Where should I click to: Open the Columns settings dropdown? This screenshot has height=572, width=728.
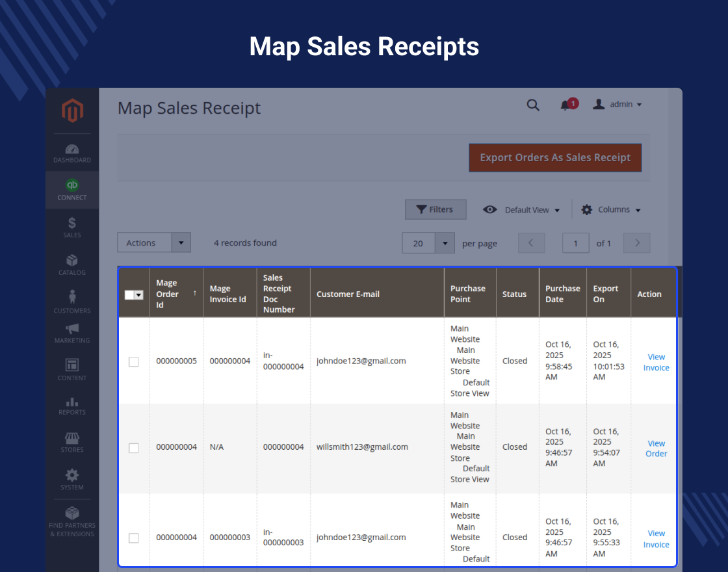(611, 210)
